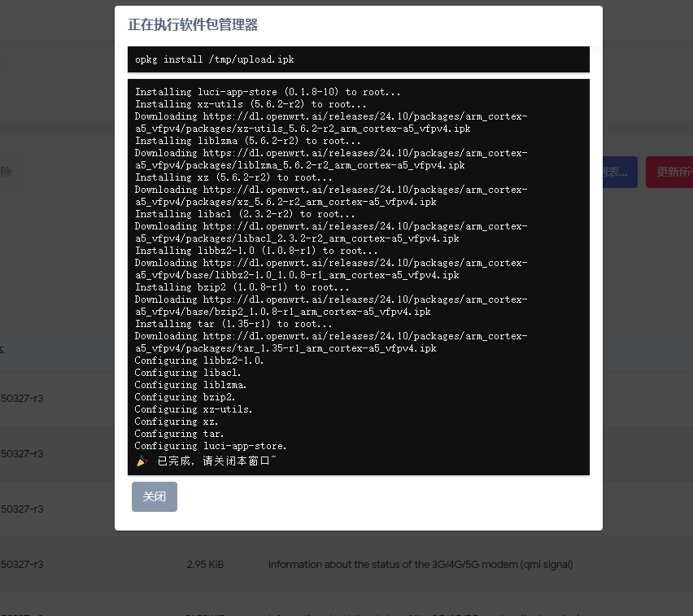Click the 3G/4G/5G modem (qmi signal) description
The width and height of the screenshot is (693, 616).
point(421,564)
